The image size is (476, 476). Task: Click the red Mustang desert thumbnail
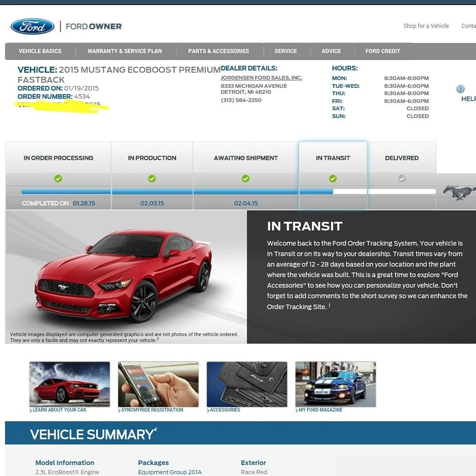[x=70, y=384]
